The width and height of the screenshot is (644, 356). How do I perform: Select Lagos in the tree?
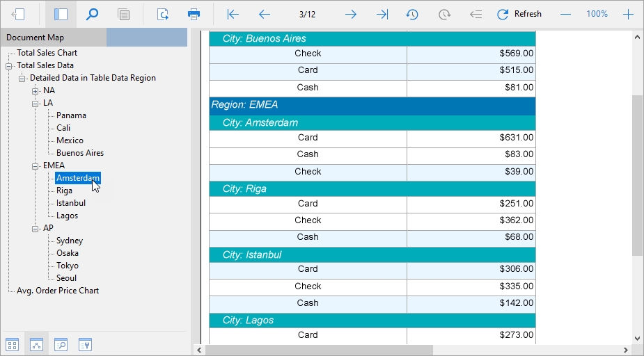67,216
